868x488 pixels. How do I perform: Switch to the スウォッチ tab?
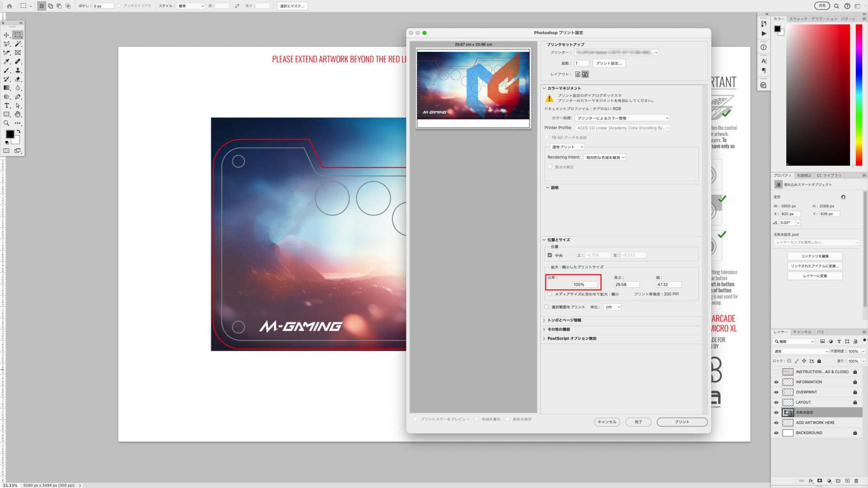798,19
